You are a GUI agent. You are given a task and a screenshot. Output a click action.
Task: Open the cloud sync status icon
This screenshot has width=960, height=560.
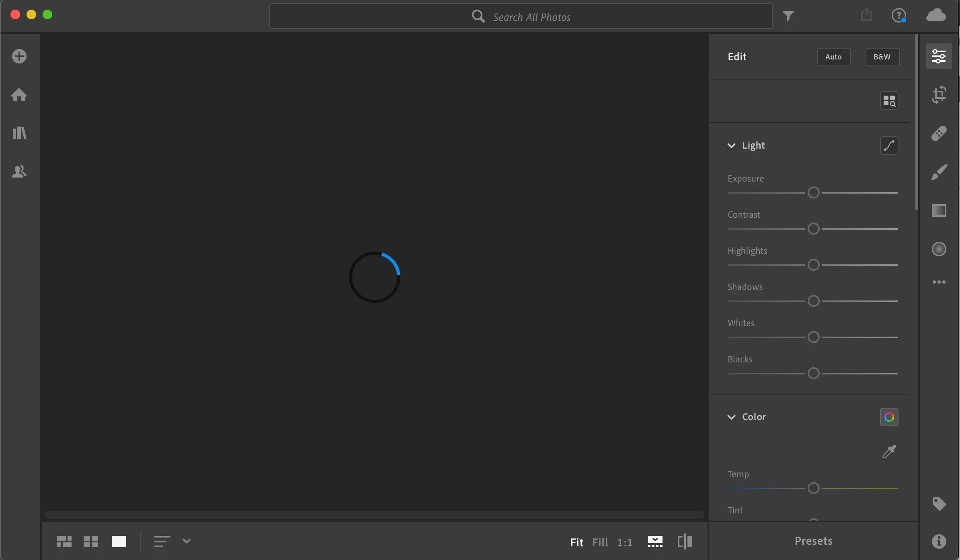click(x=935, y=16)
